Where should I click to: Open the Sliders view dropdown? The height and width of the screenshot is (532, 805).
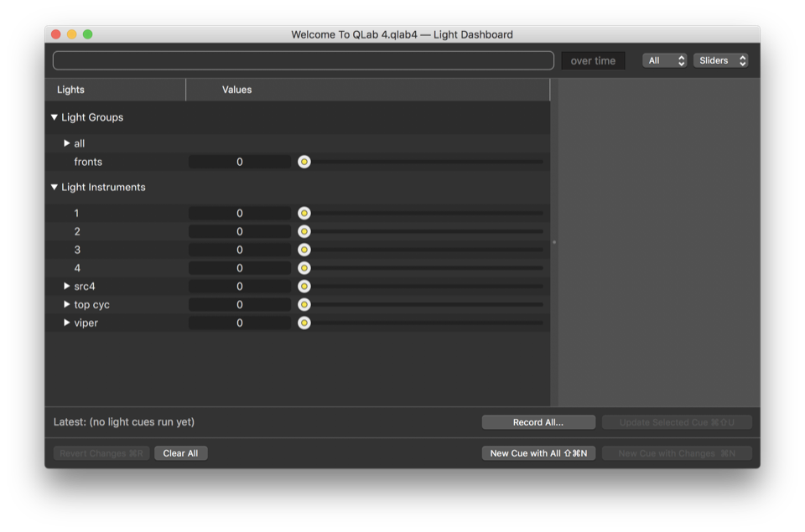[720, 60]
